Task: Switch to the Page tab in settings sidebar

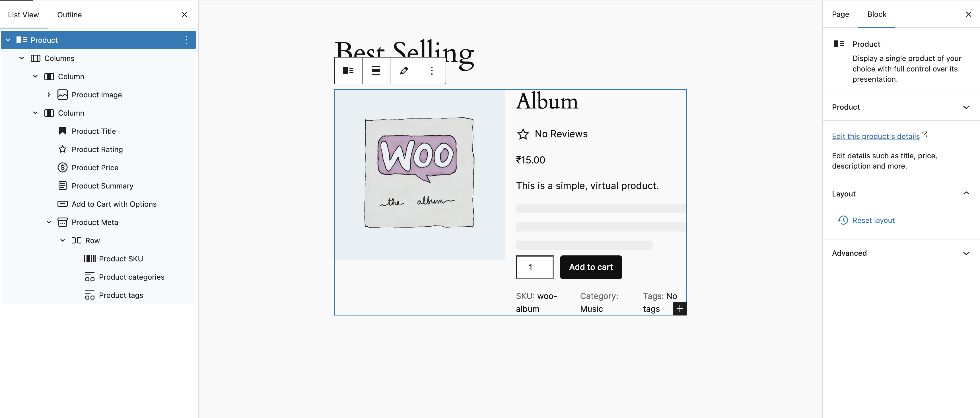Action: coord(840,14)
